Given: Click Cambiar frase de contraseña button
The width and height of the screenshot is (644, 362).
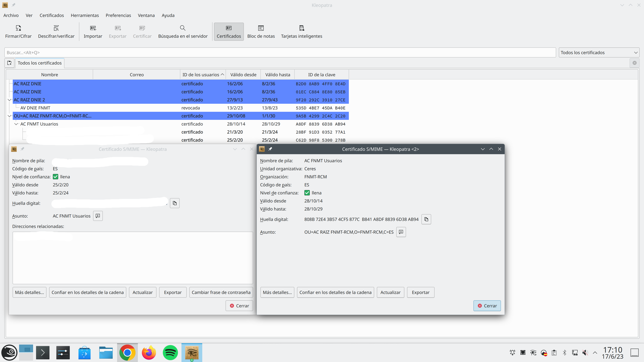Looking at the screenshot, I should pyautogui.click(x=221, y=292).
